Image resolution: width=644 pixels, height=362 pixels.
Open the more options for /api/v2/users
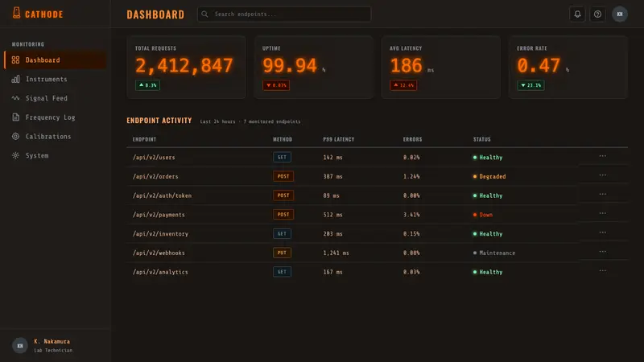(x=602, y=156)
